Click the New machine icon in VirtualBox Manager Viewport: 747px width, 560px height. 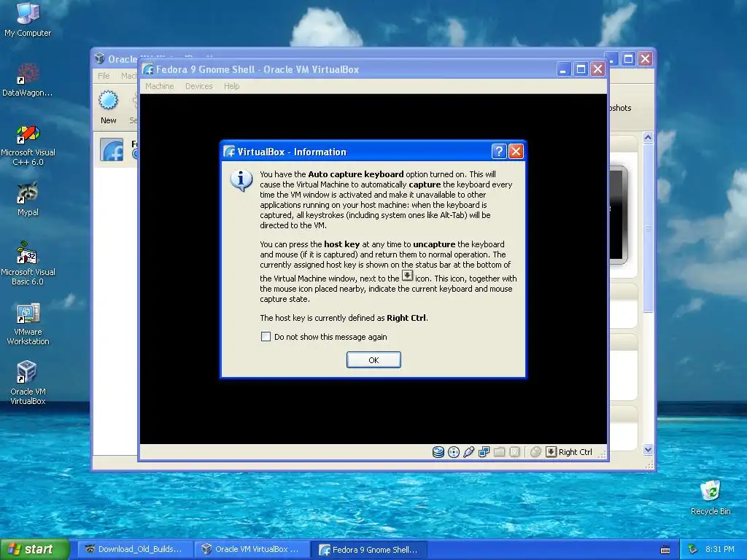108,101
